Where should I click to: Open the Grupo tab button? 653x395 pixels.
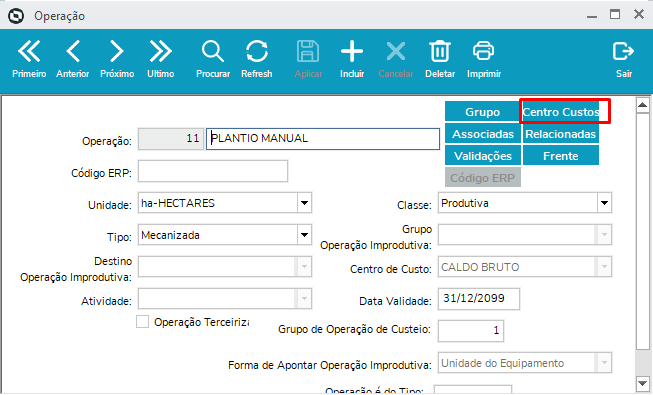pyautogui.click(x=483, y=112)
